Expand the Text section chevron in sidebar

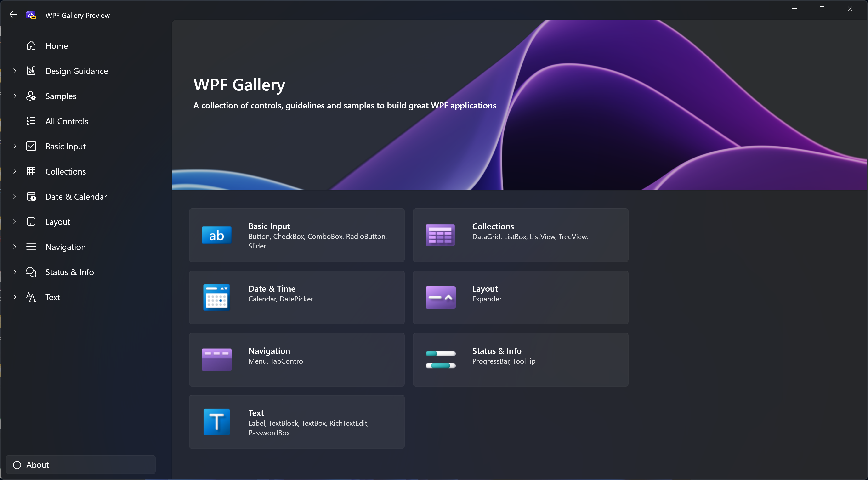pos(15,297)
